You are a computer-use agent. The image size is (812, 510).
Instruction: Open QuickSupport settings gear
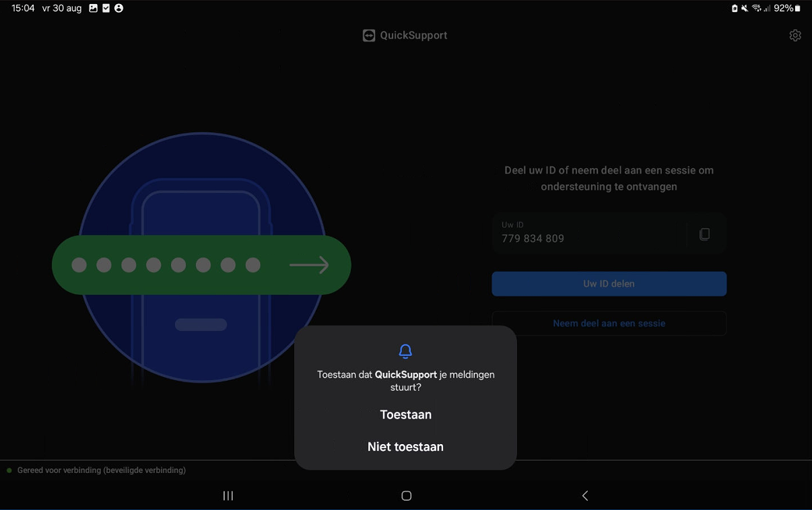pyautogui.click(x=795, y=36)
